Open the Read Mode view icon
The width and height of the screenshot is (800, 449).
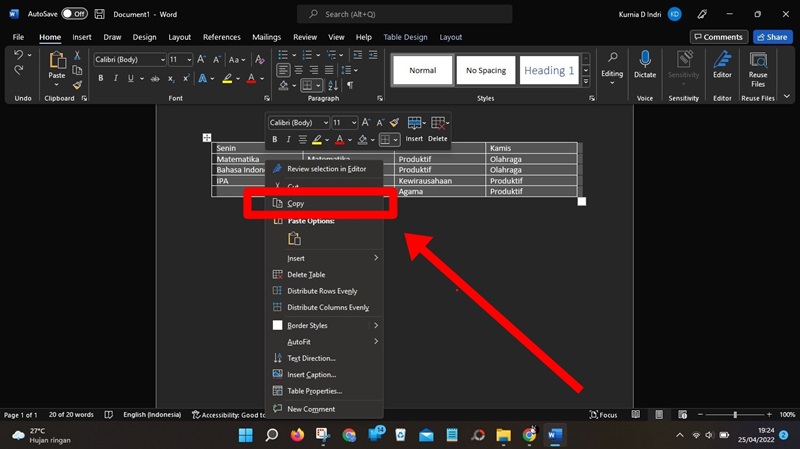coord(636,414)
